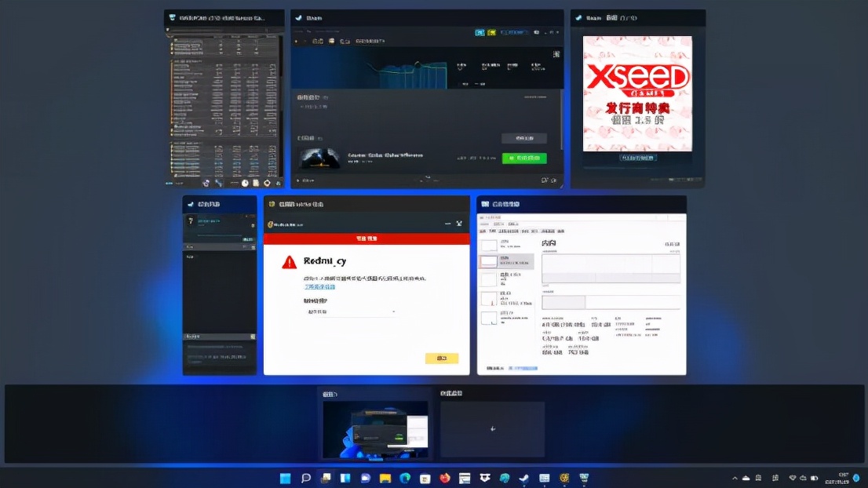The width and height of the screenshot is (868, 488).
Task: Select the red warning alert window thumbnail
Action: point(367,286)
